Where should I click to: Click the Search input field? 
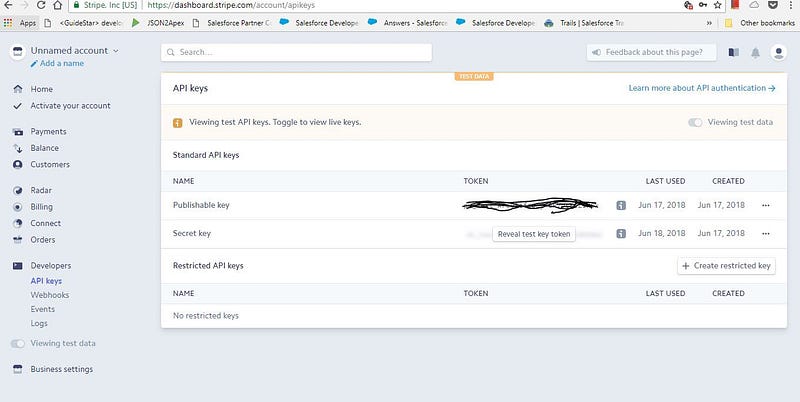pyautogui.click(x=296, y=52)
